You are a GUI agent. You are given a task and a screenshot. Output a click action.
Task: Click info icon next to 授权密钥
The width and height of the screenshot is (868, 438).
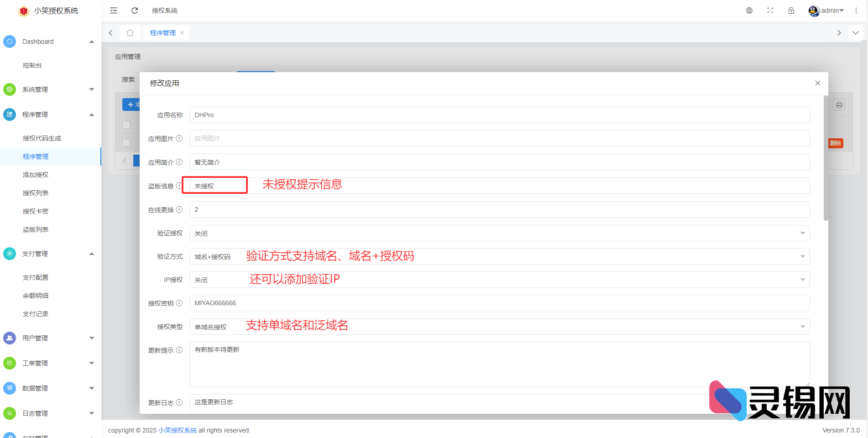[x=179, y=303]
